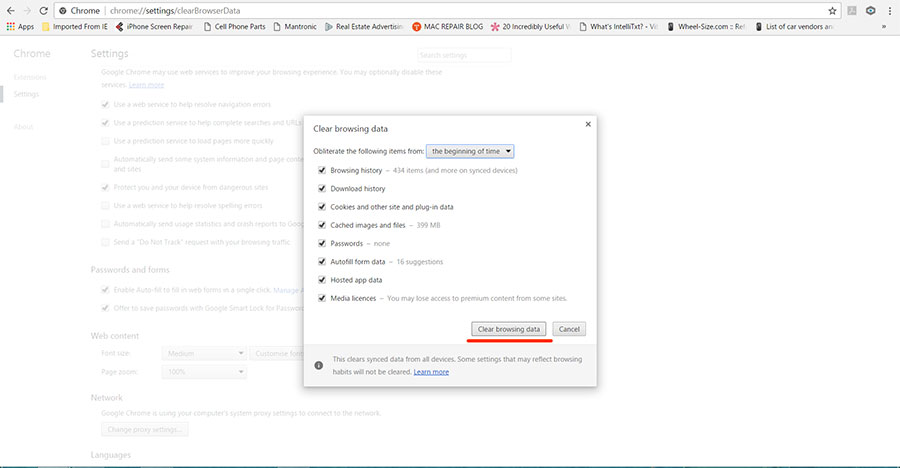The height and width of the screenshot is (468, 900).
Task: Select Settings in the Chrome sidebar
Action: pos(26,94)
